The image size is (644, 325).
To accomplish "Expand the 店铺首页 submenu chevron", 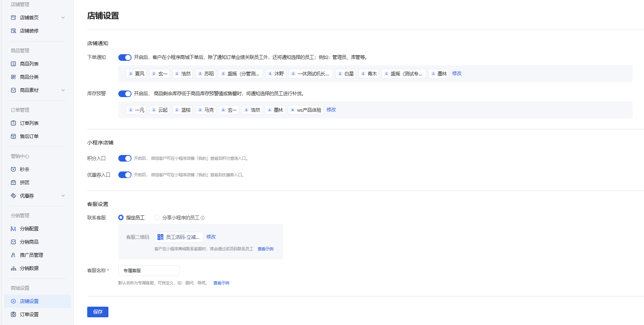I will pos(63,18).
